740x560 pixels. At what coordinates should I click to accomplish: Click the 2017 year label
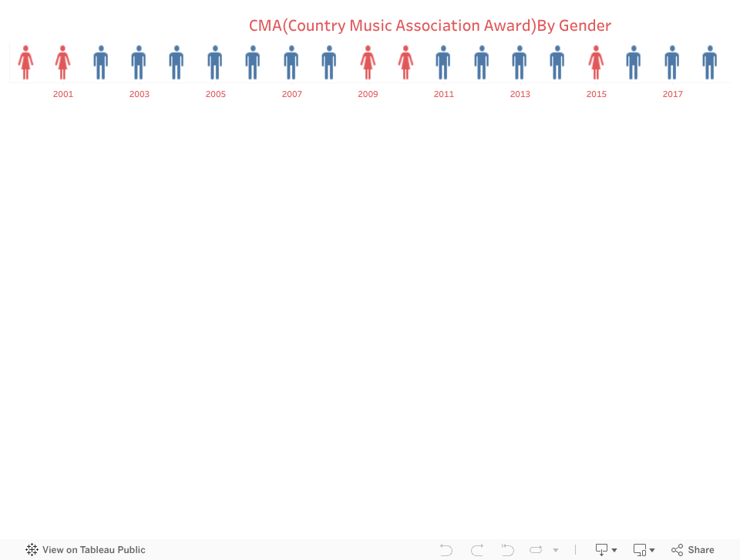click(x=673, y=94)
